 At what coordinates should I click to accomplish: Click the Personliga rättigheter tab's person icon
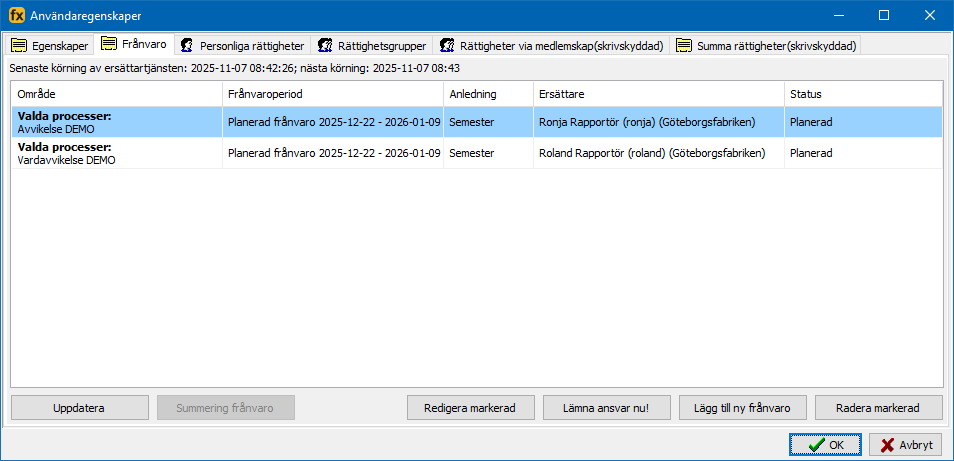click(x=187, y=46)
